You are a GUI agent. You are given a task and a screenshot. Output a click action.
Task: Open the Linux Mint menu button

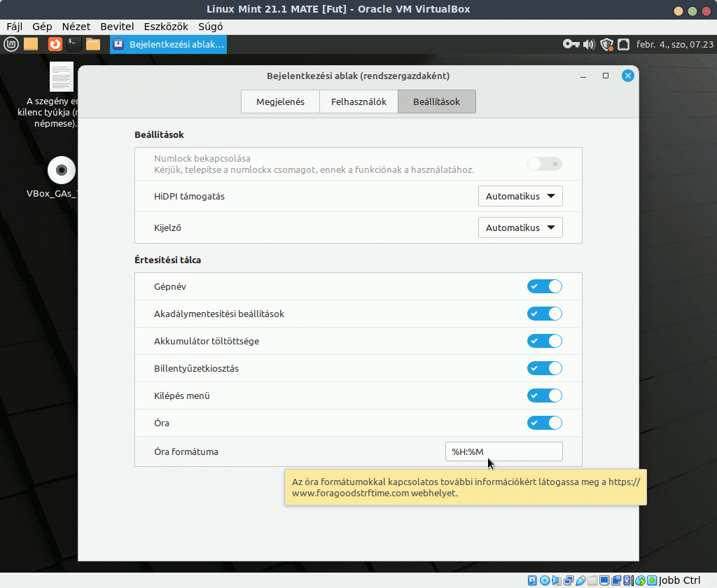pos(11,44)
